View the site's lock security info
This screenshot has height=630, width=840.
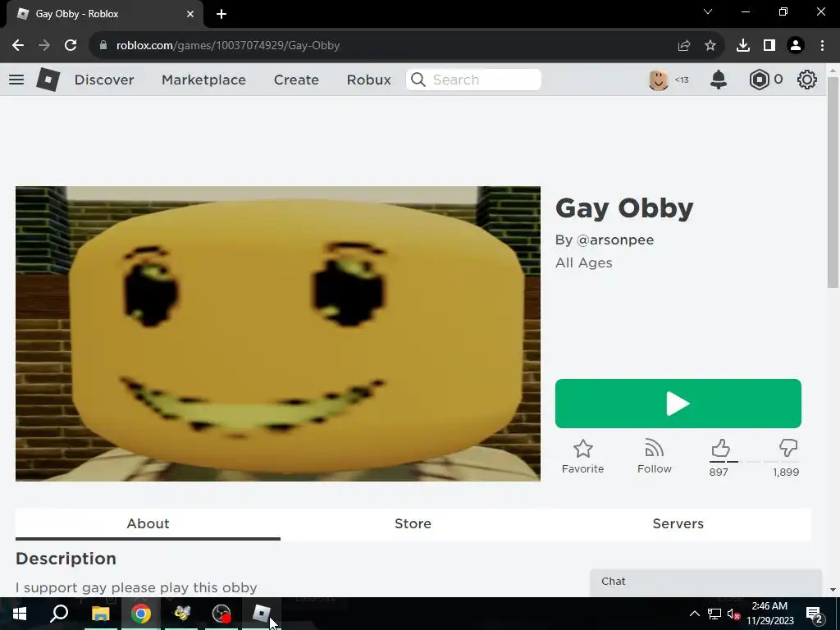coord(103,46)
